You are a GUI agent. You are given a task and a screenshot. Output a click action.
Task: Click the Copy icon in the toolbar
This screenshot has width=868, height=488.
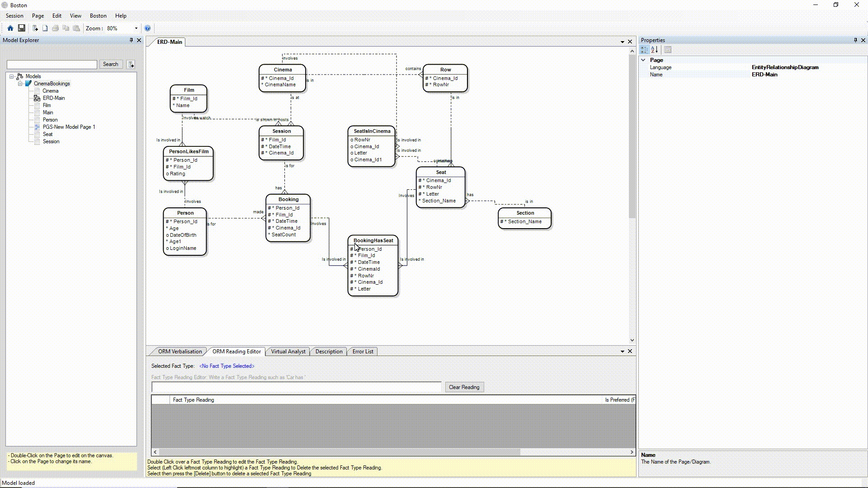click(66, 28)
